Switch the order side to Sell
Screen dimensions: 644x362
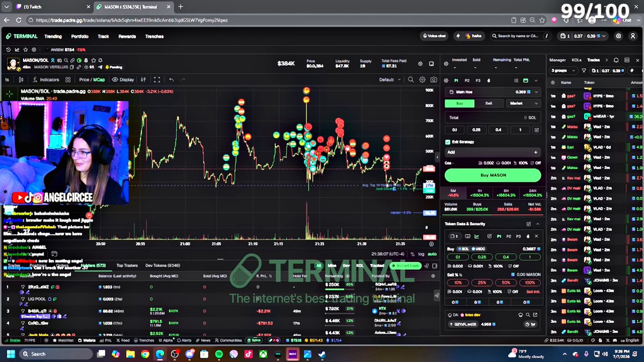click(489, 103)
